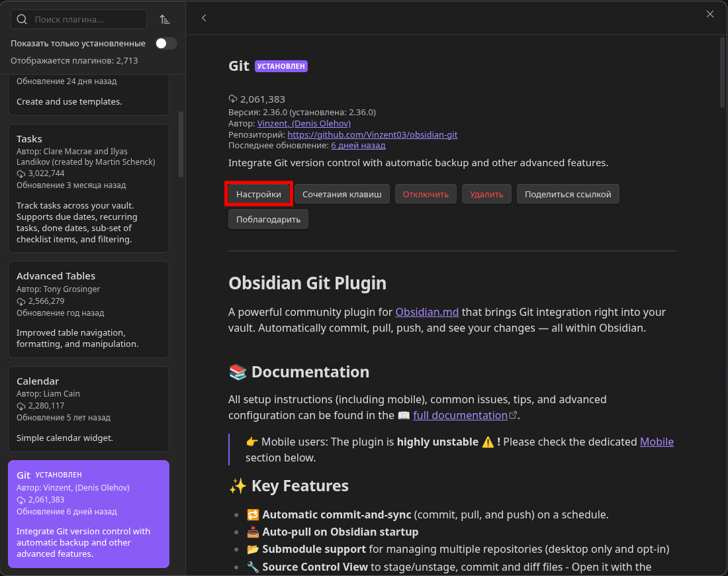Click Поделиться ссылкой button

568,194
